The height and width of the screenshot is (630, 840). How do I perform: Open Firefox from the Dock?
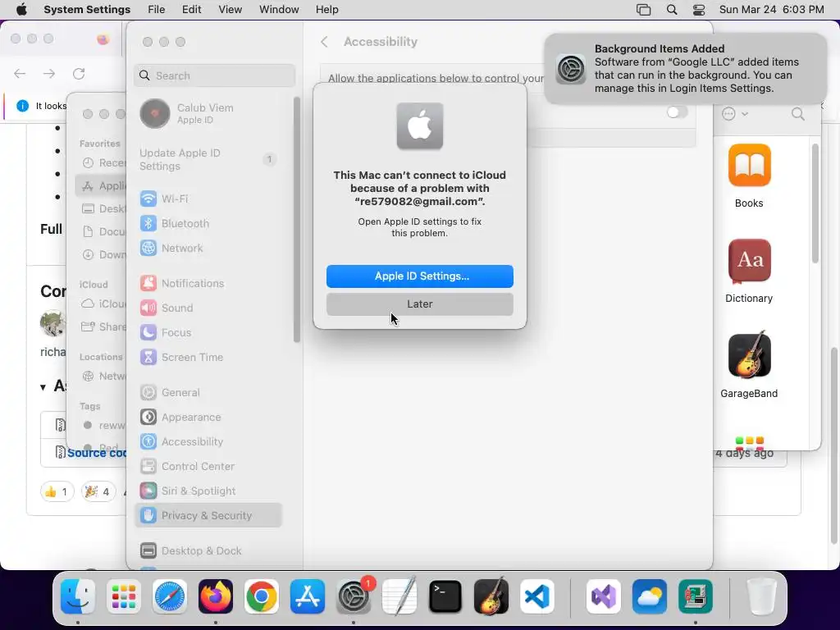(216, 596)
